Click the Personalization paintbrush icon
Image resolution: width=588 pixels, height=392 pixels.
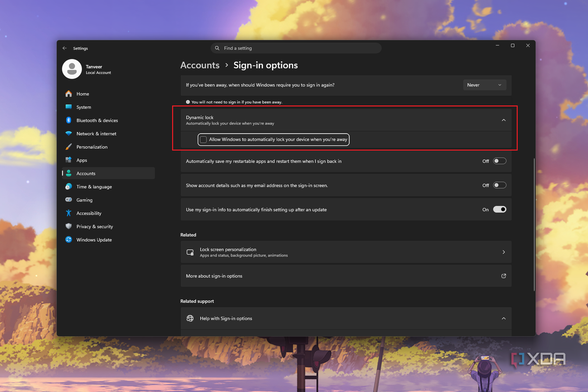click(x=69, y=147)
